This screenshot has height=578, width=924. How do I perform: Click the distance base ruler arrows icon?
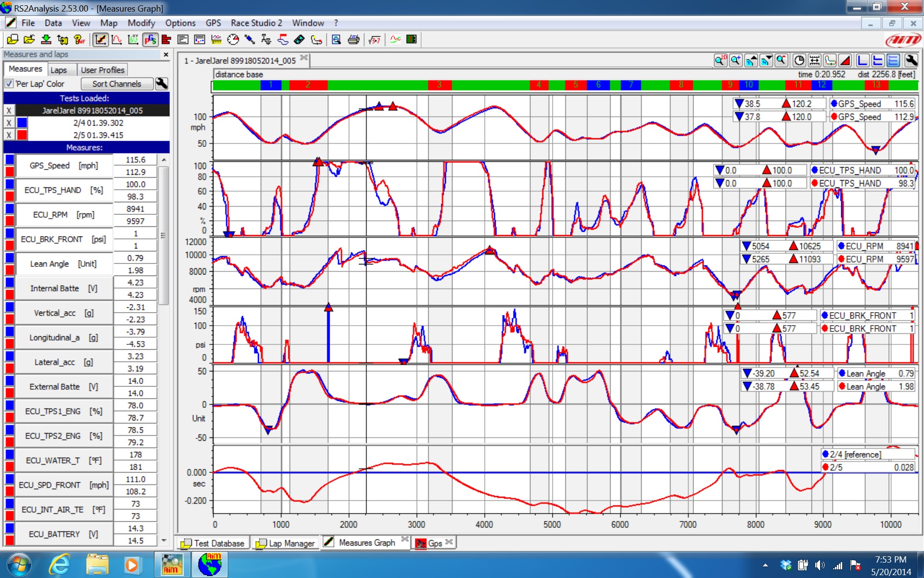(x=815, y=61)
